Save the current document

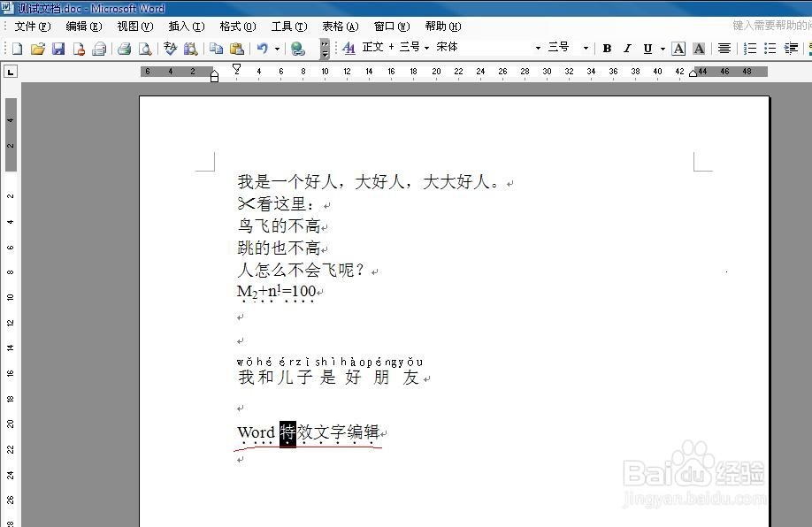tap(57, 48)
